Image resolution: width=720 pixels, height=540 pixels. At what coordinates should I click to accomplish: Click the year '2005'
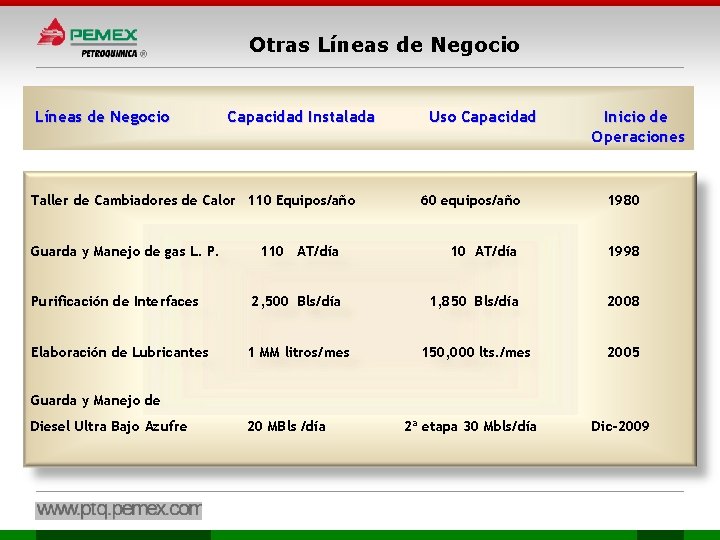coord(623,352)
